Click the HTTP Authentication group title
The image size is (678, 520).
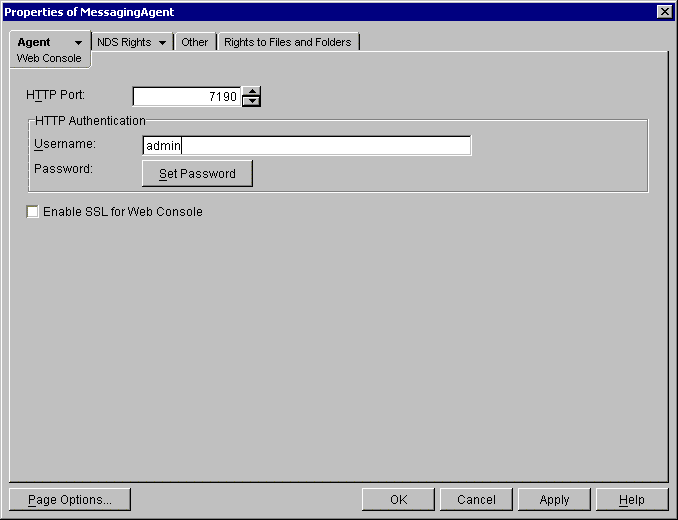[x=90, y=121]
